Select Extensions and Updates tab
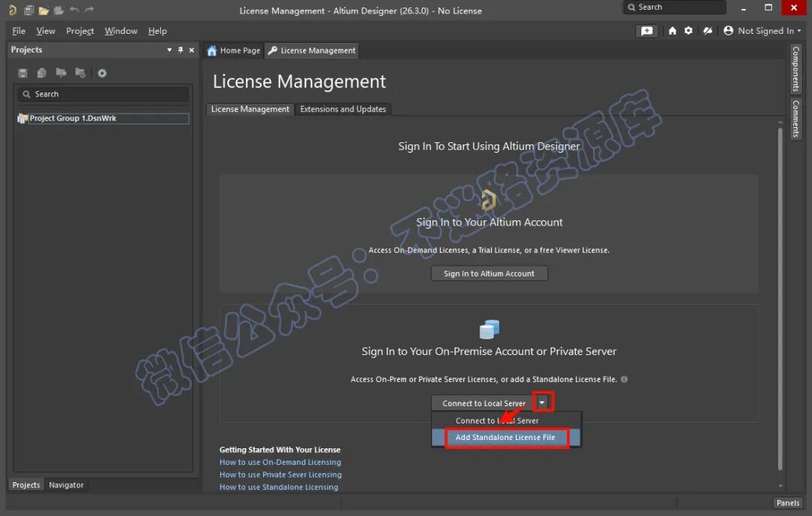Screen dimensions: 812x516 [x=343, y=109]
